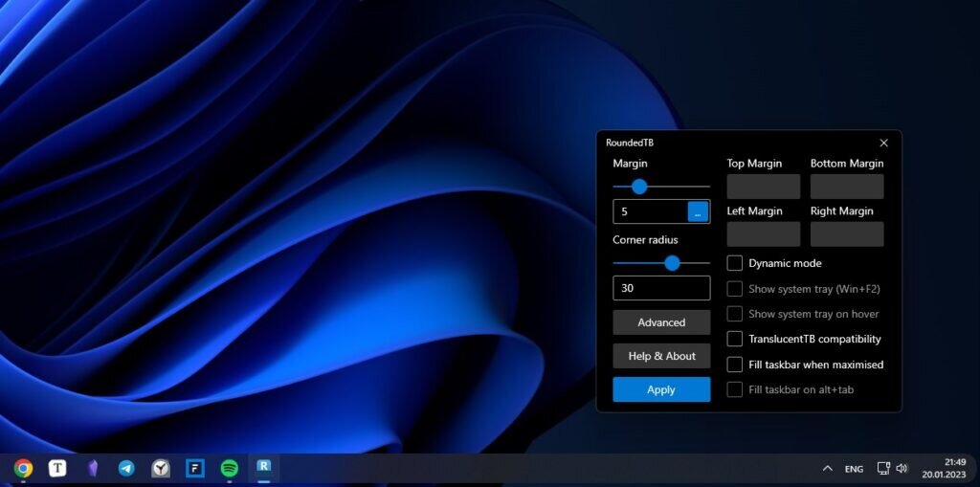This screenshot has width=980, height=487.
Task: Open the Advanced settings button
Action: tap(661, 322)
